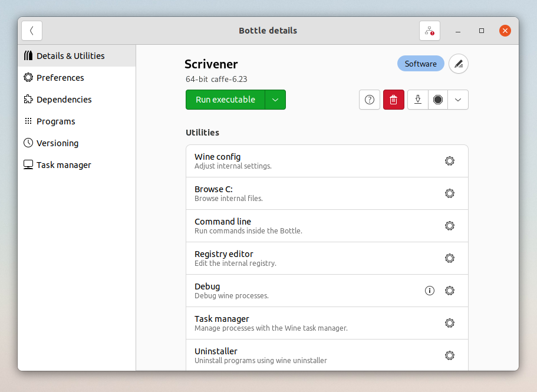Click the download arrow backup icon
Screen dimensions: 537x392
[418, 100]
